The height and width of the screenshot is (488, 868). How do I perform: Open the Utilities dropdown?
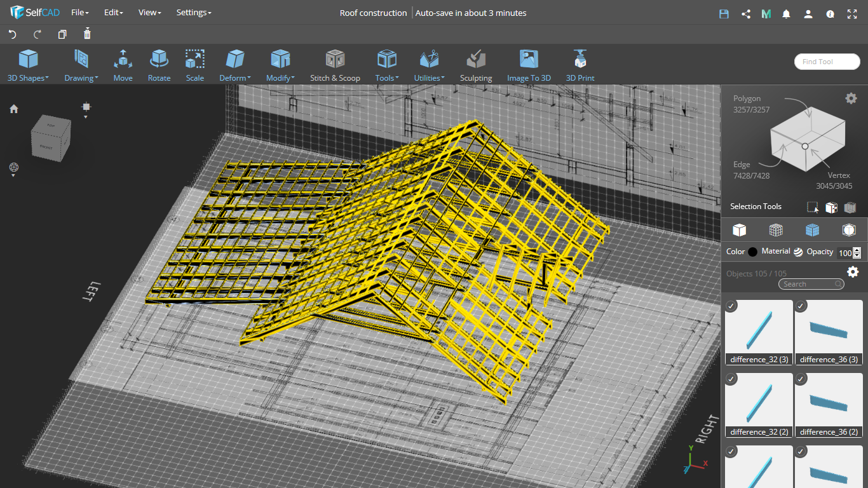[x=430, y=66]
